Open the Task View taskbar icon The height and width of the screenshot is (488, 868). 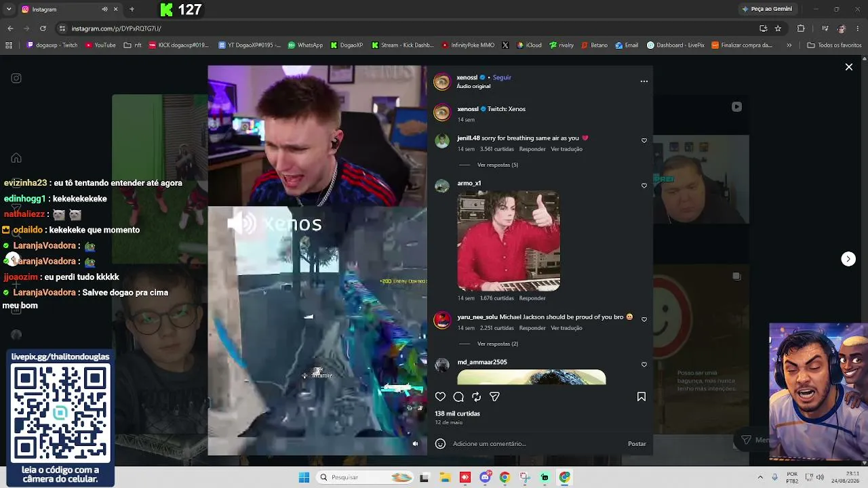(425, 477)
